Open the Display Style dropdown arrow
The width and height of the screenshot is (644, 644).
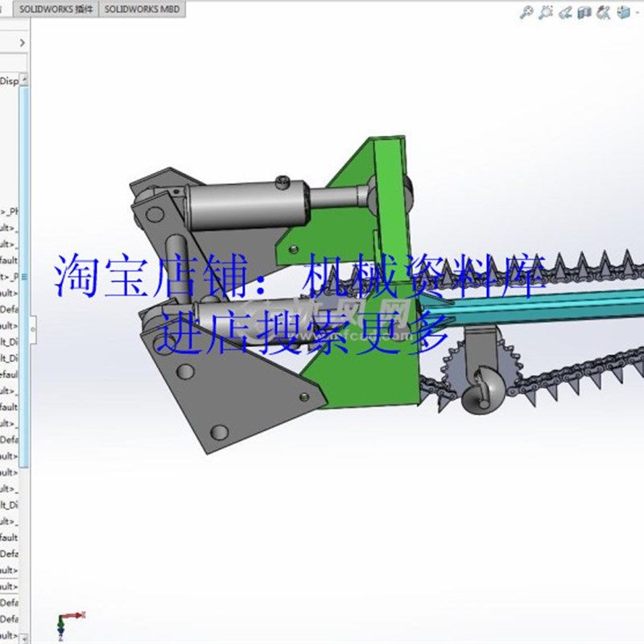[636, 12]
